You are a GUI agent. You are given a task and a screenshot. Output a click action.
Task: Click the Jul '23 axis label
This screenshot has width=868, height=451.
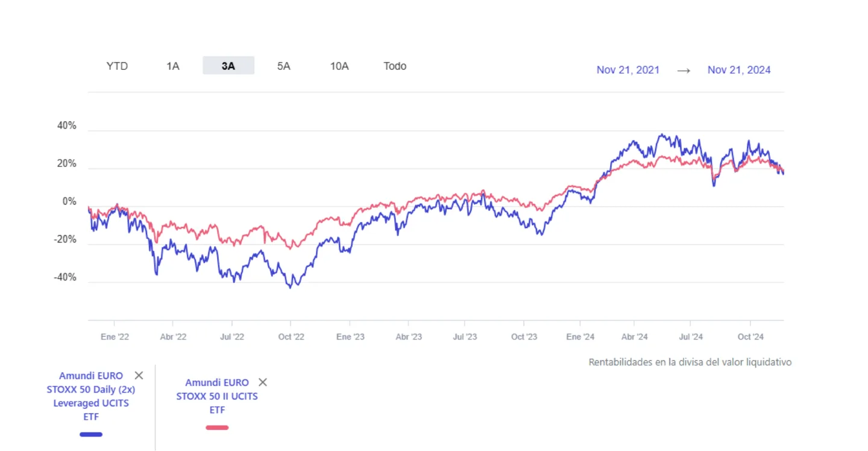pos(464,337)
